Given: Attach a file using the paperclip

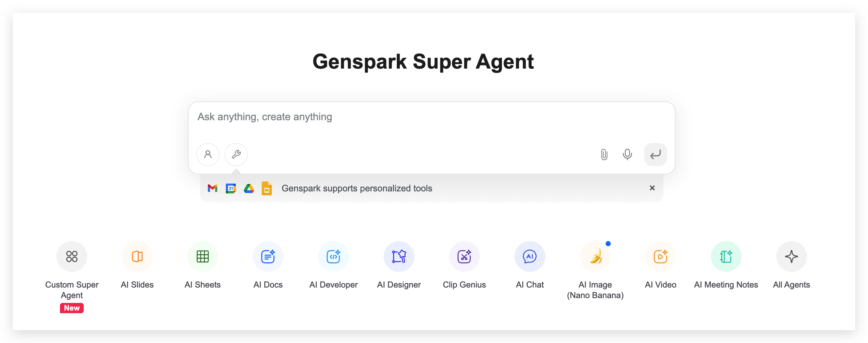Looking at the screenshot, I should coord(603,155).
